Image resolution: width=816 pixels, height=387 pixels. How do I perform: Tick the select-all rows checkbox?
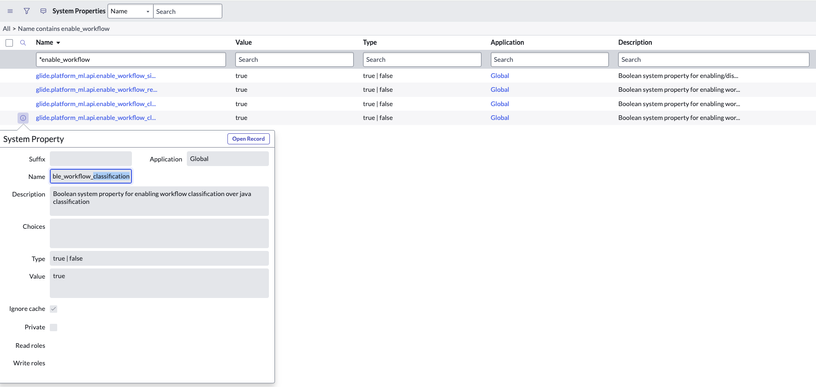pyautogui.click(x=9, y=43)
